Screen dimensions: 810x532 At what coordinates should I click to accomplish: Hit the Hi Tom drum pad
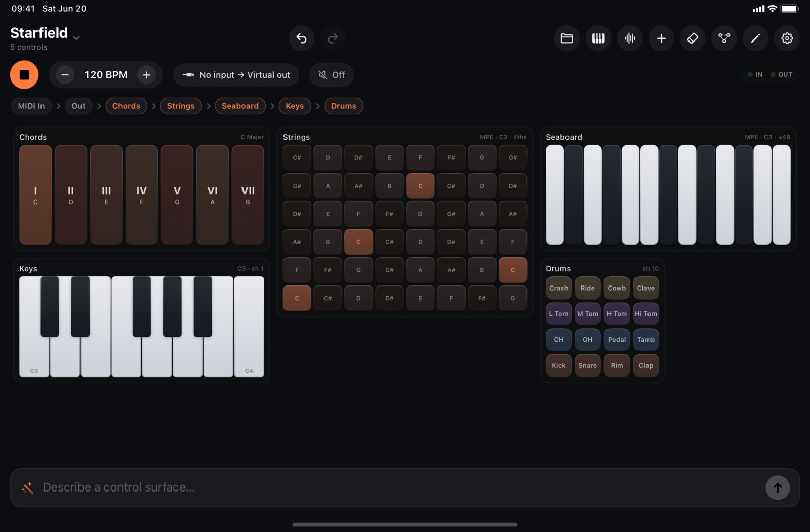[x=646, y=314]
